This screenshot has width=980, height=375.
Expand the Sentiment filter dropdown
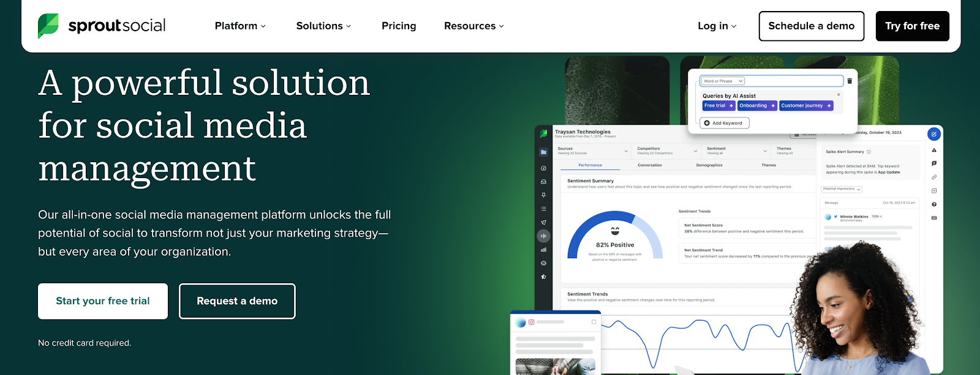737,150
